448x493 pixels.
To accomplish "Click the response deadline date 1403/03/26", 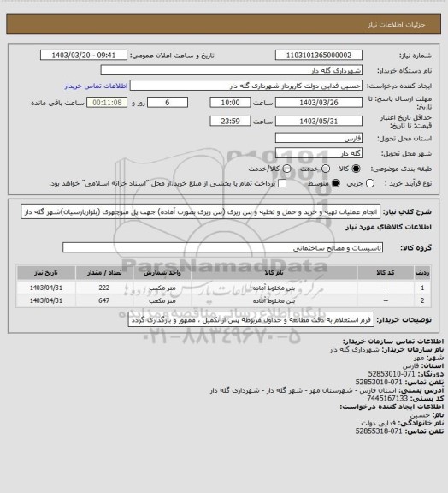I will pos(319,103).
